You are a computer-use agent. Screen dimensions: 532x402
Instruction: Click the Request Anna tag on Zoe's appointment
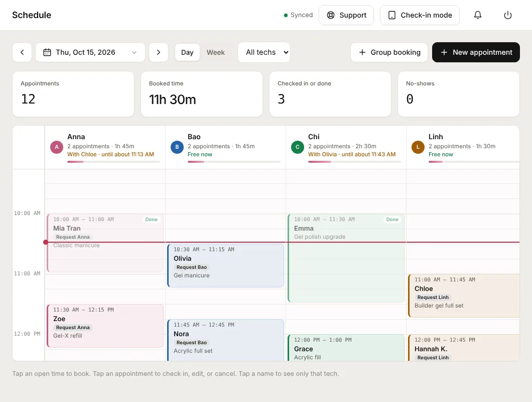tap(73, 328)
